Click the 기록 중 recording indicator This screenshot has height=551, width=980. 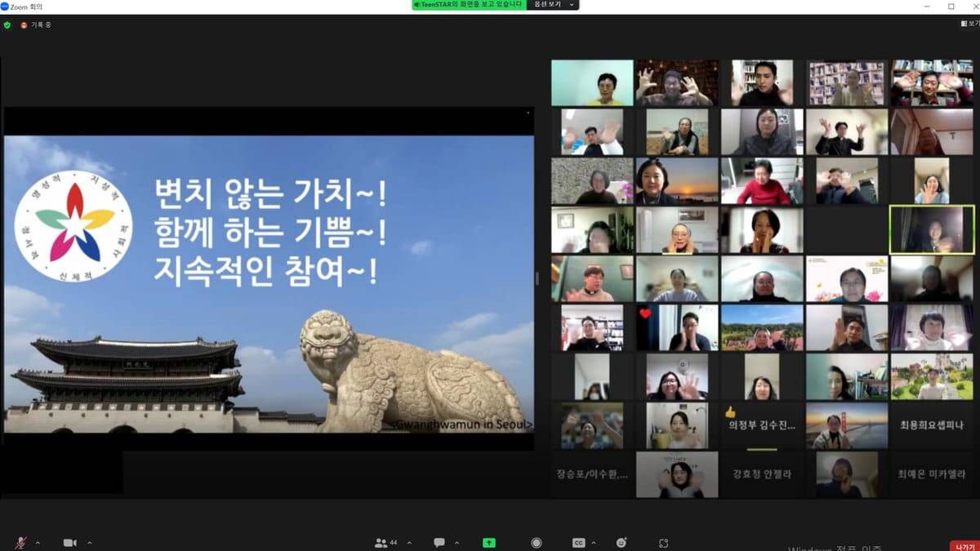[36, 25]
